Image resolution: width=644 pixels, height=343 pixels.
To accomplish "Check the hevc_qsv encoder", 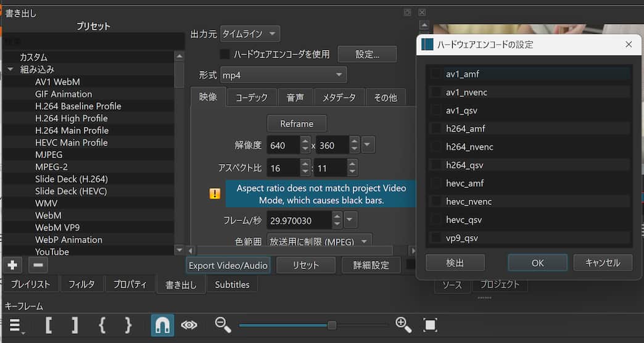I will coord(436,220).
